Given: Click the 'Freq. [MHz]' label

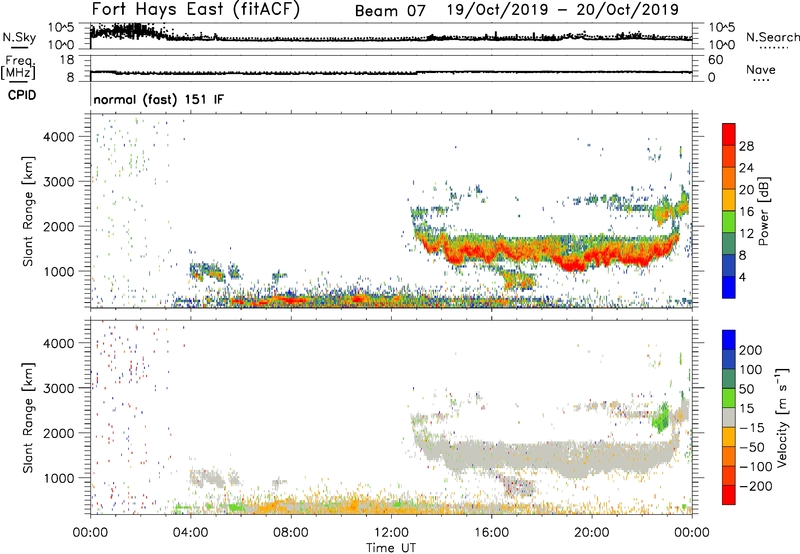Looking at the screenshot, I should 18,67.
